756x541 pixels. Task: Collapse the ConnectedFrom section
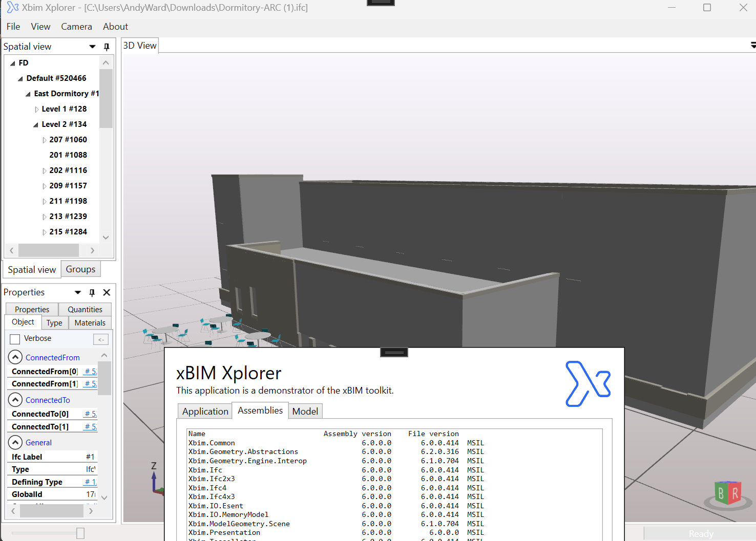15,357
